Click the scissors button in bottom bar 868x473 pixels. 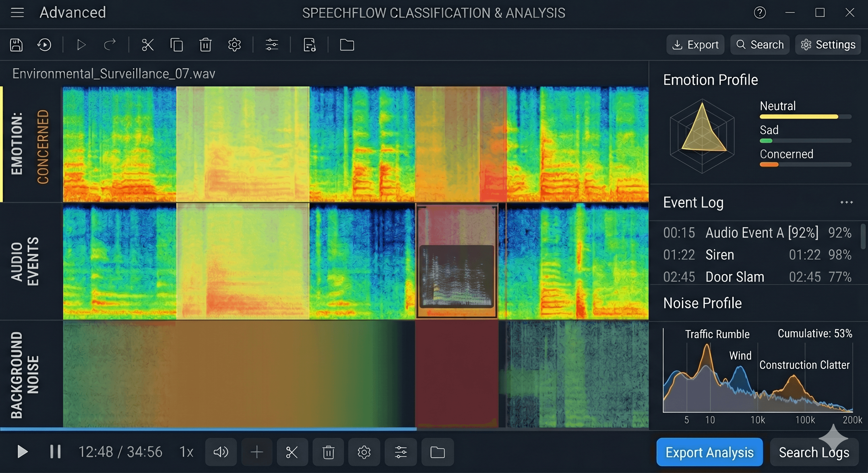[x=292, y=452]
